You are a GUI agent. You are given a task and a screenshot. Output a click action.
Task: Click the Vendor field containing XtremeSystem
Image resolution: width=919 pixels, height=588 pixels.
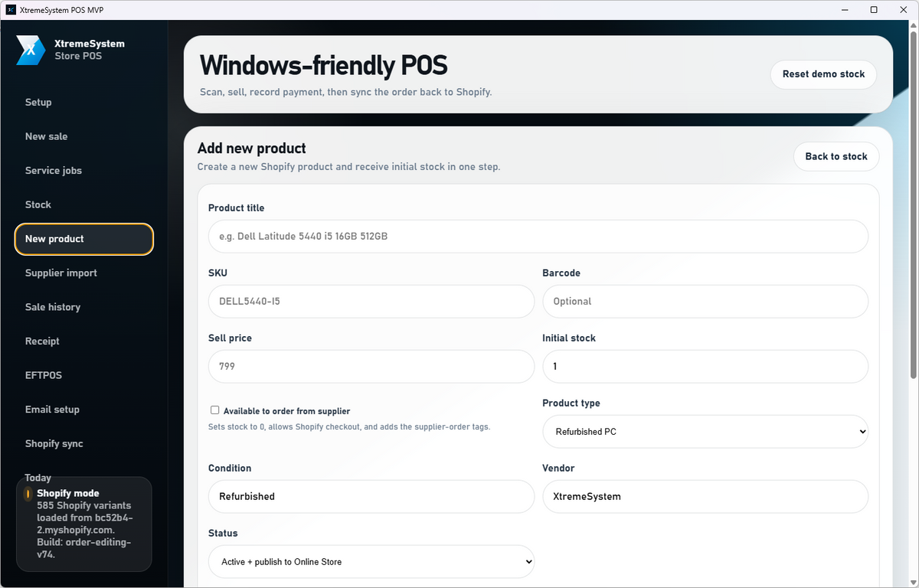point(705,497)
